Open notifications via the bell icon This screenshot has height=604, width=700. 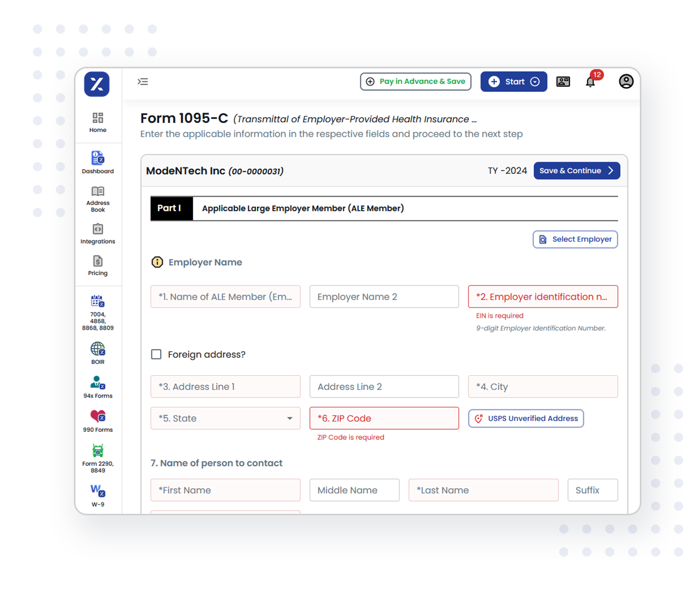coord(590,82)
